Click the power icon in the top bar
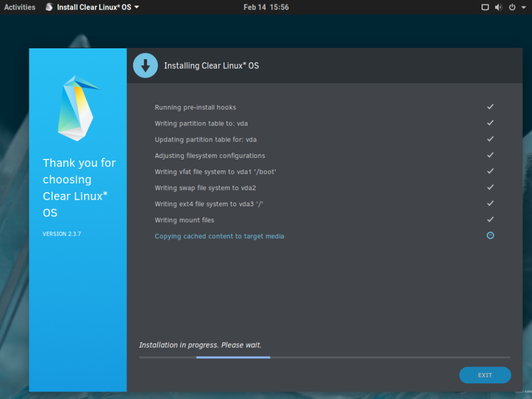The height and width of the screenshot is (399, 532). (x=513, y=7)
